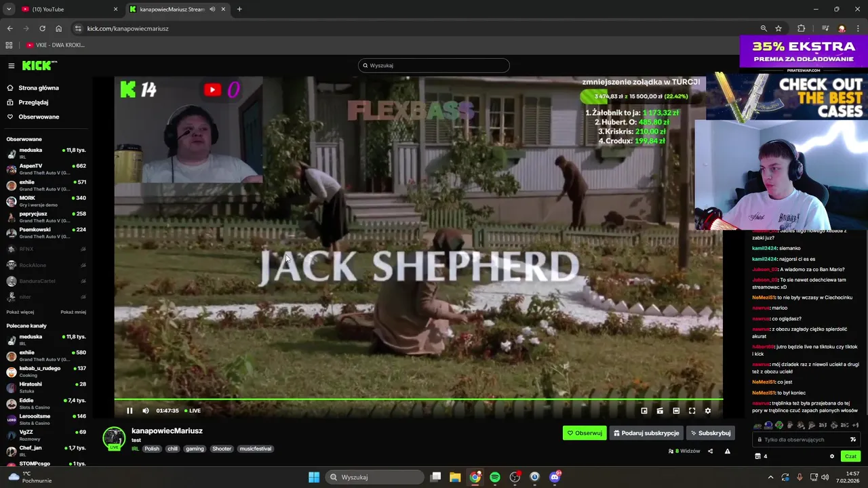Open MORK channel in followed list
Viewport: 868px width, 488px height.
45,201
